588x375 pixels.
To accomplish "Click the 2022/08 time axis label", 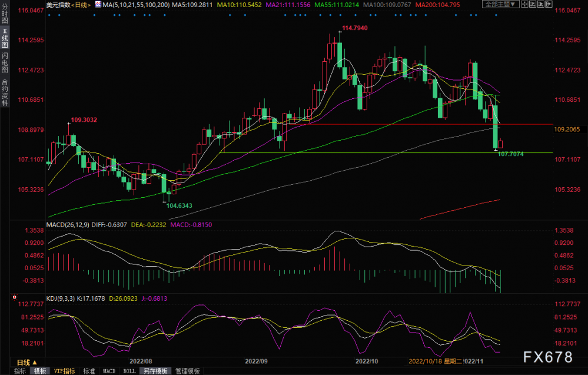I will (x=141, y=361).
